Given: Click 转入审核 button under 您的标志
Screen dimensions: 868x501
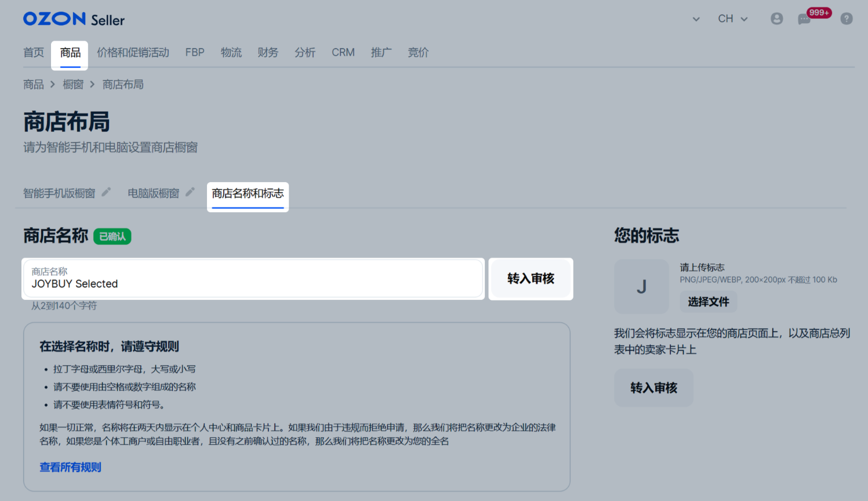Looking at the screenshot, I should 653,388.
